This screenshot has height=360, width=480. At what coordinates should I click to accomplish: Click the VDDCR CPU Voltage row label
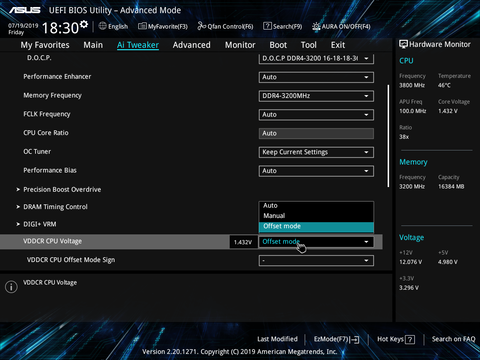(52, 241)
